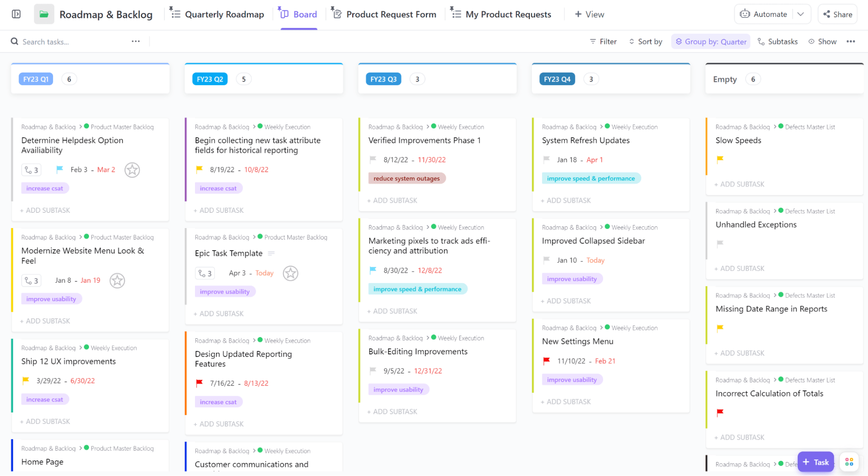The image size is (868, 476).
Task: Open the Group by Quarter dropdown
Action: pyautogui.click(x=710, y=41)
